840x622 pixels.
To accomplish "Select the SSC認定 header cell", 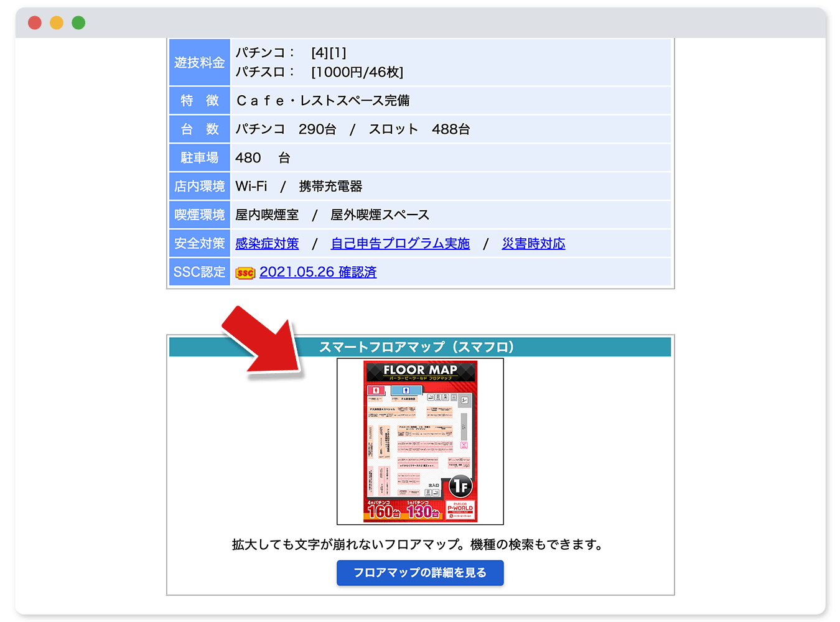I will (x=200, y=272).
